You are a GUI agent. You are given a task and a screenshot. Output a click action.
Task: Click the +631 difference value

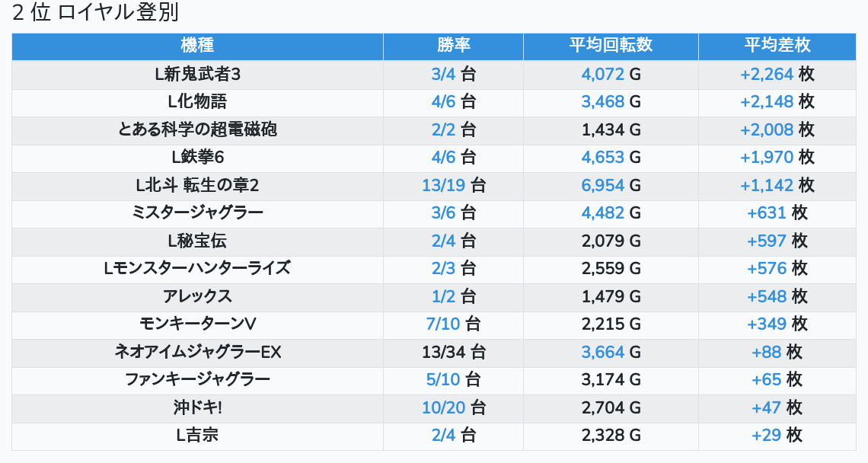coord(767,213)
